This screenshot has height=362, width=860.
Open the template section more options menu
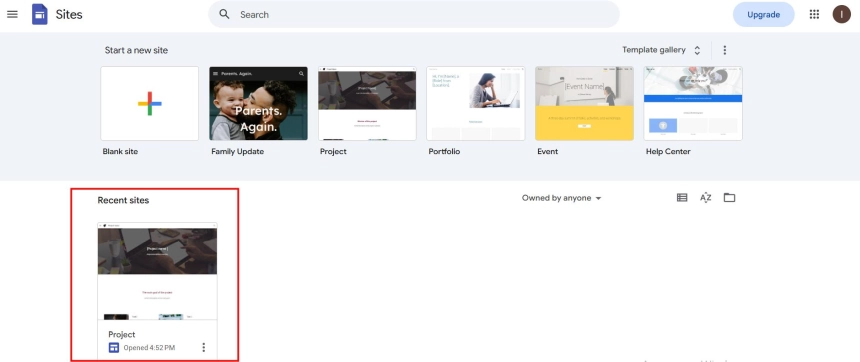pyautogui.click(x=725, y=50)
